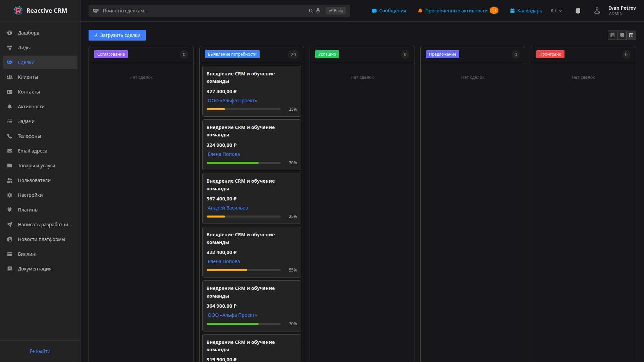The width and height of the screenshot is (644, 362).
Task: Click the Проиграно stage label
Action: [x=550, y=54]
